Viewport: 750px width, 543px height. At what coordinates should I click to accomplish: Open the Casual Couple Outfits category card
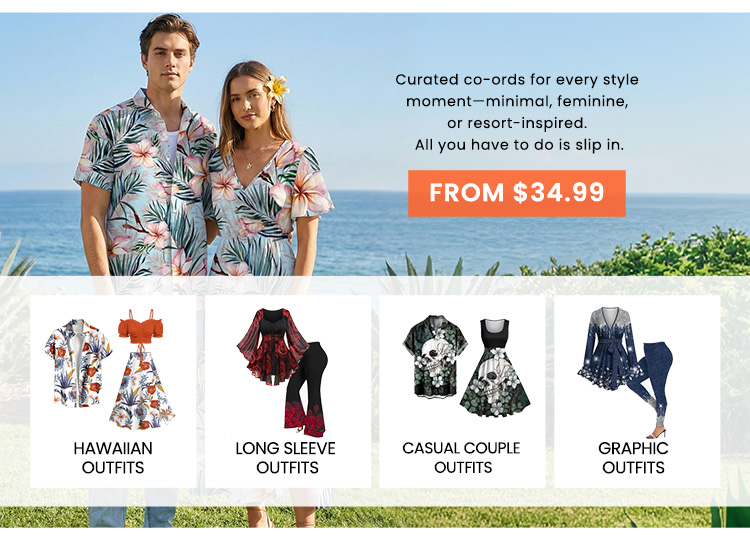click(x=462, y=391)
